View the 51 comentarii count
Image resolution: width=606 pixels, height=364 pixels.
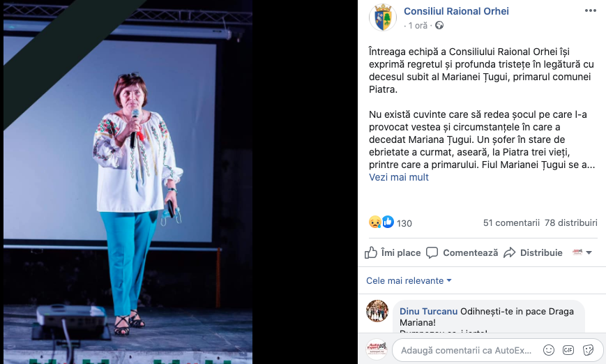(x=511, y=222)
